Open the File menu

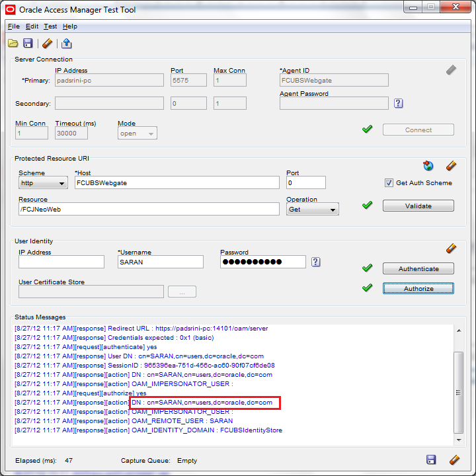pyautogui.click(x=14, y=26)
